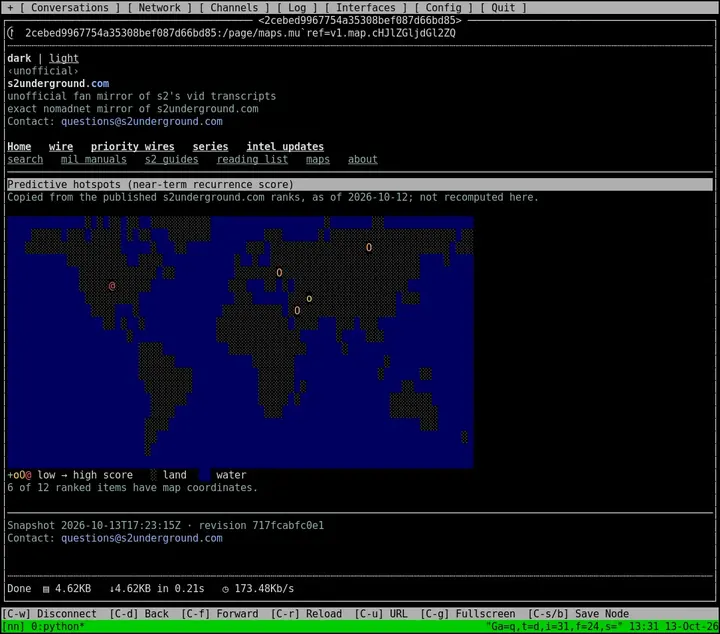Click the Snapshot revision 717fcabfc0e1 line
The width and height of the screenshot is (720, 634).
[165, 525]
